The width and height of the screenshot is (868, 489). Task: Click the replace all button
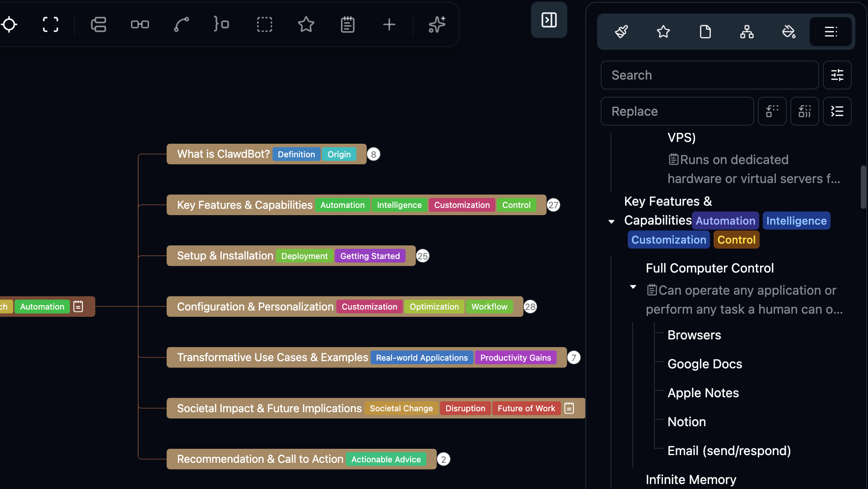click(804, 111)
